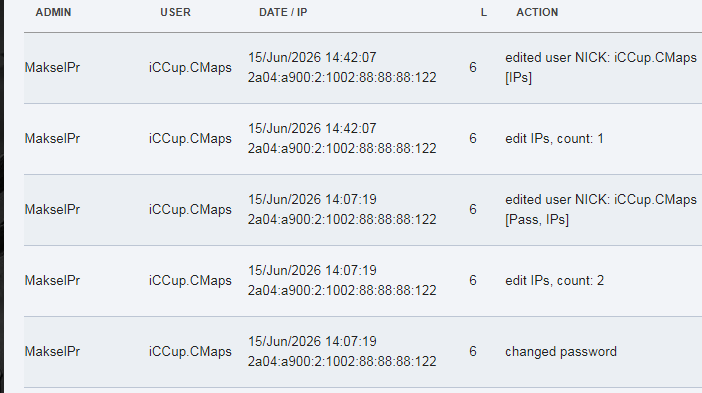Click the 'edited user NICK [Pass, IPs]' action entry
702x393 pixels.
coord(601,209)
